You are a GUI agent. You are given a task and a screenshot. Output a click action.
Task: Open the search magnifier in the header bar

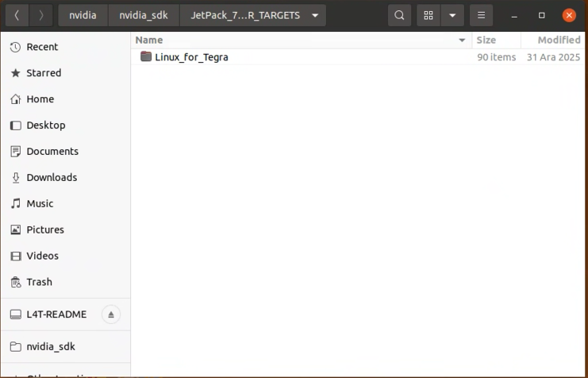click(x=399, y=15)
